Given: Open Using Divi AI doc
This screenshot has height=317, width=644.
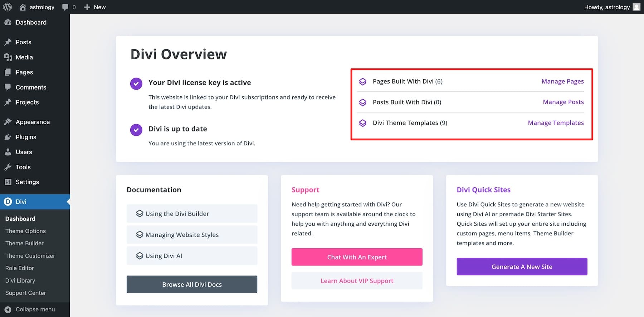Looking at the screenshot, I should pos(192,256).
